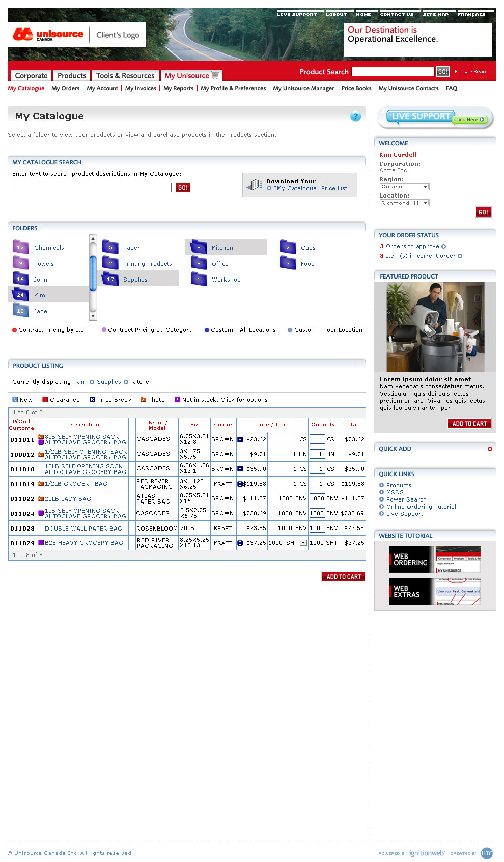The height and width of the screenshot is (862, 504).
Task: Click price break icon for item 011011
Action: point(240,439)
